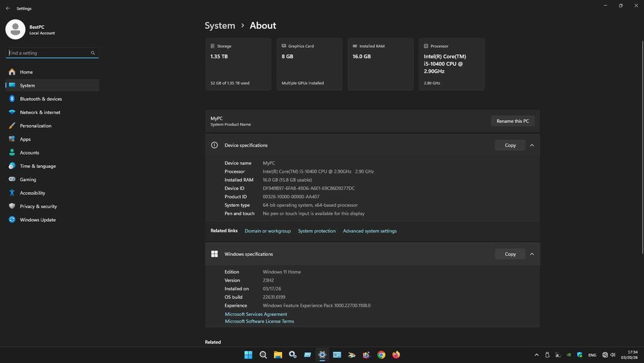The image size is (644, 363).
Task: Open Firefox from the taskbar
Action: click(396, 355)
